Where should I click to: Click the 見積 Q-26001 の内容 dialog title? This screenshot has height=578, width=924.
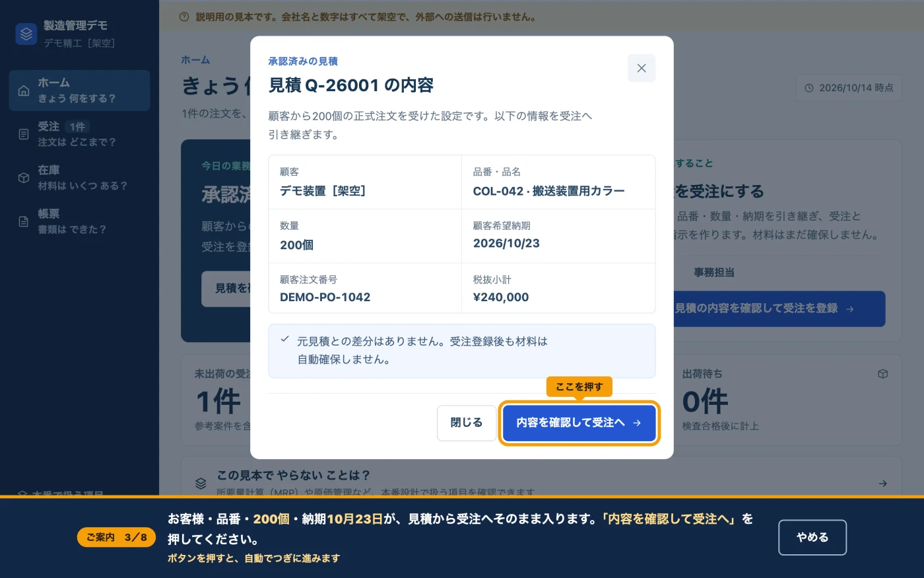coord(351,85)
